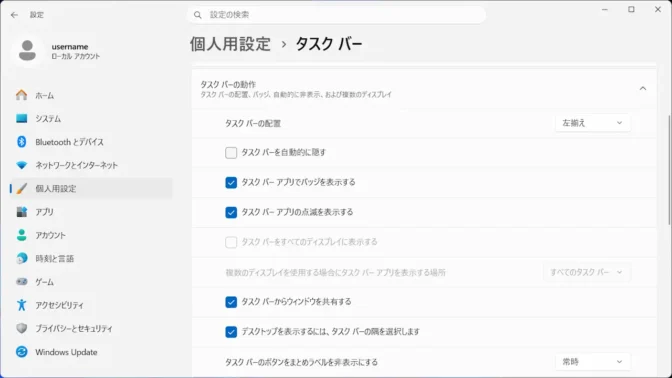
Task: Open プライバシーとセキュリティ settings
Action: point(92,328)
